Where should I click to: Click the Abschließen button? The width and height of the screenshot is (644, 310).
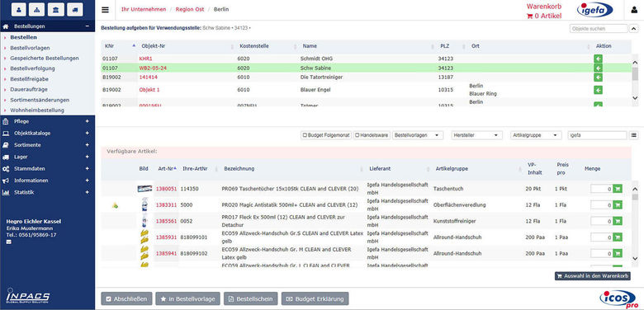tap(126, 299)
